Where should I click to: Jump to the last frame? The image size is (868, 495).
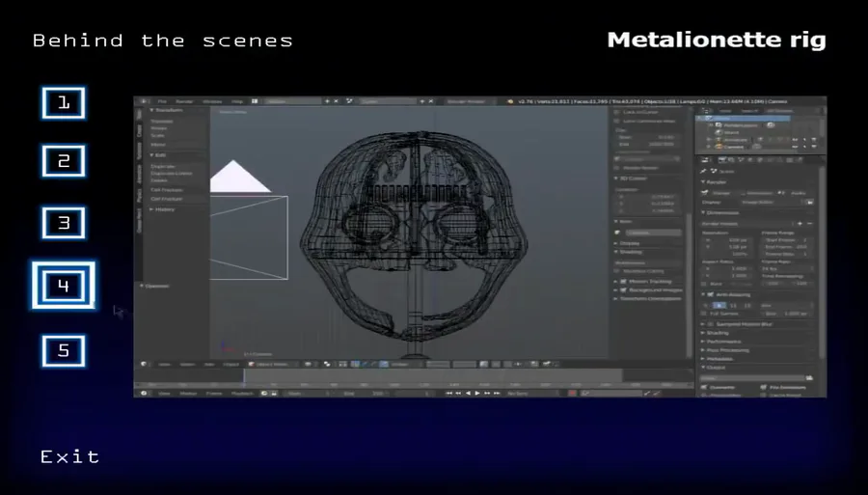[x=497, y=393]
